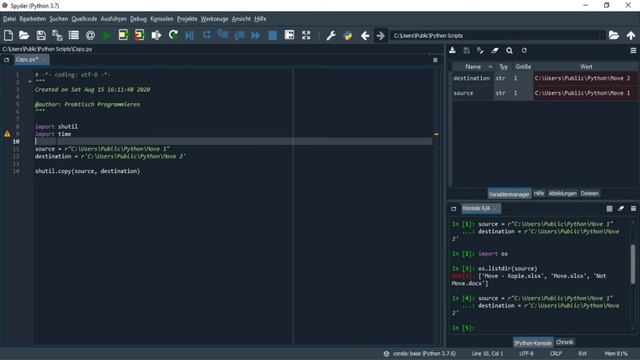Browse working directory with the folder icon
The height and width of the screenshot is (360, 640).
point(614,36)
